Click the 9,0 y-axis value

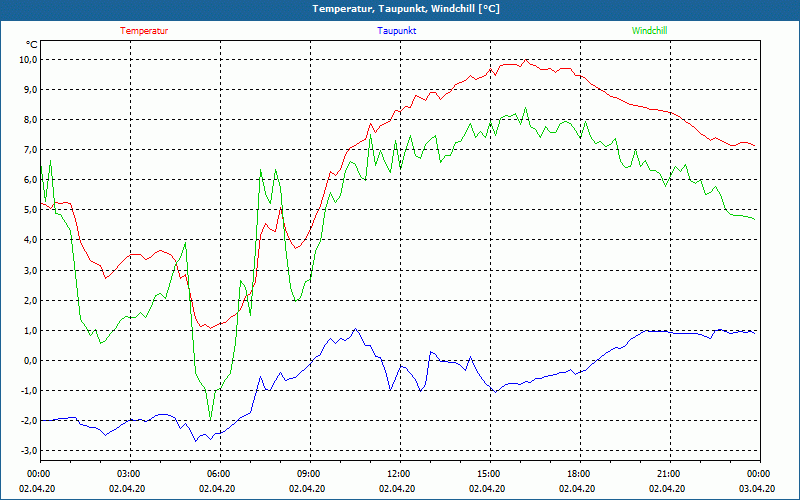pos(31,90)
